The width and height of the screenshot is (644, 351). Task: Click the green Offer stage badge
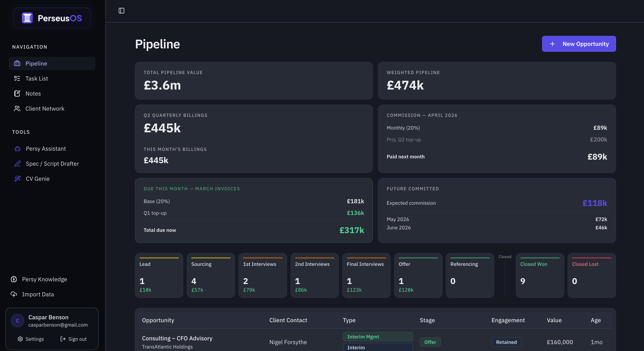(x=430, y=342)
